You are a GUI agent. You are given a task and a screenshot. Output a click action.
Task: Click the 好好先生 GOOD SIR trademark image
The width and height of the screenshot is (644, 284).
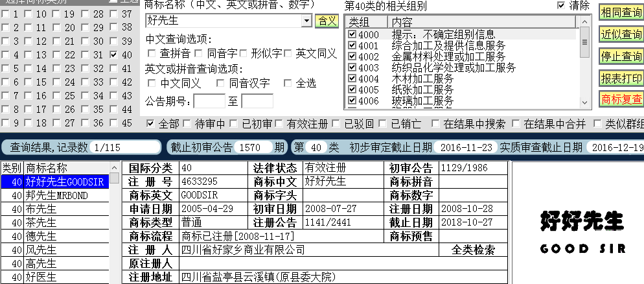(582, 231)
